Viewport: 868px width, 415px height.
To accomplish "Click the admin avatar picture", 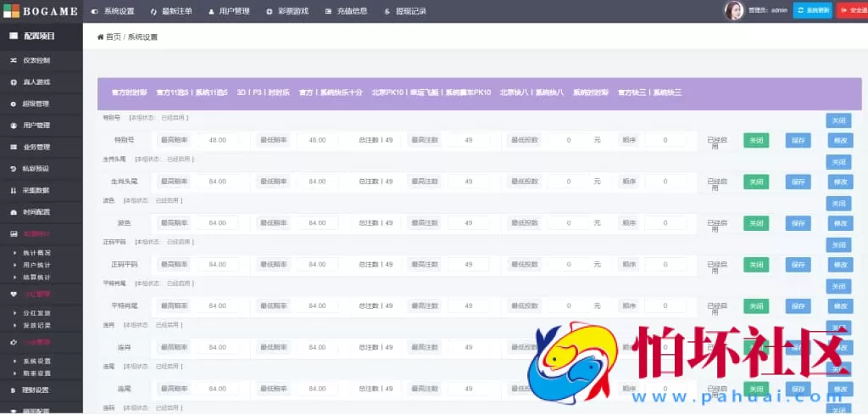I will point(734,10).
